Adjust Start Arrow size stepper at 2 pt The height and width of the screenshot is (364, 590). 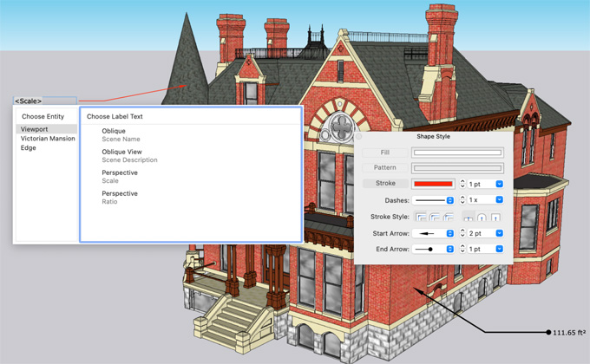[462, 233]
